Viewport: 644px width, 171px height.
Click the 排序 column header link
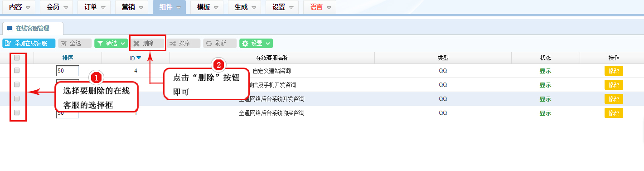(68, 58)
